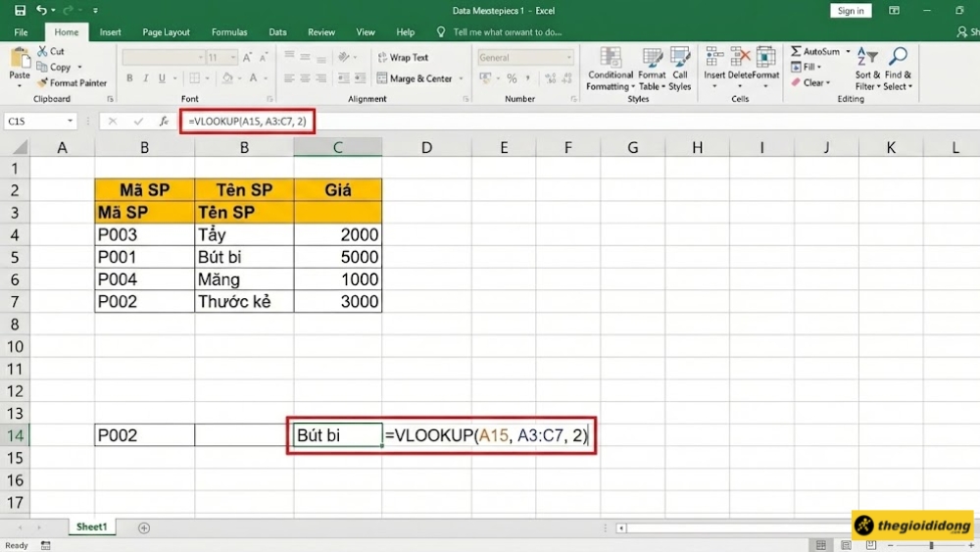Click the Paste clipboard icon
980x552 pixels.
point(20,58)
